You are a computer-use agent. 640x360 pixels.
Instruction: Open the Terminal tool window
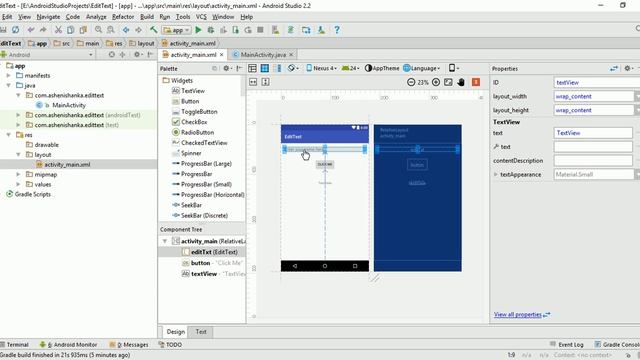15,344
